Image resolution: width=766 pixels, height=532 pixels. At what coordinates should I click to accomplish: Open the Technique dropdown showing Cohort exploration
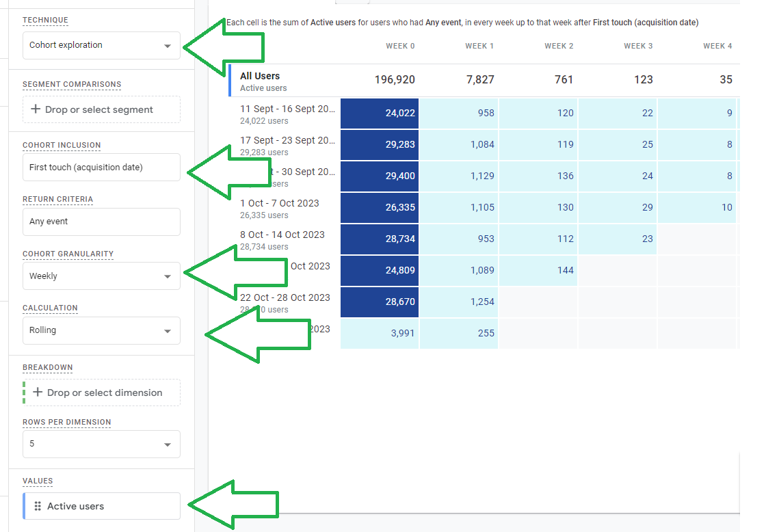[x=101, y=45]
